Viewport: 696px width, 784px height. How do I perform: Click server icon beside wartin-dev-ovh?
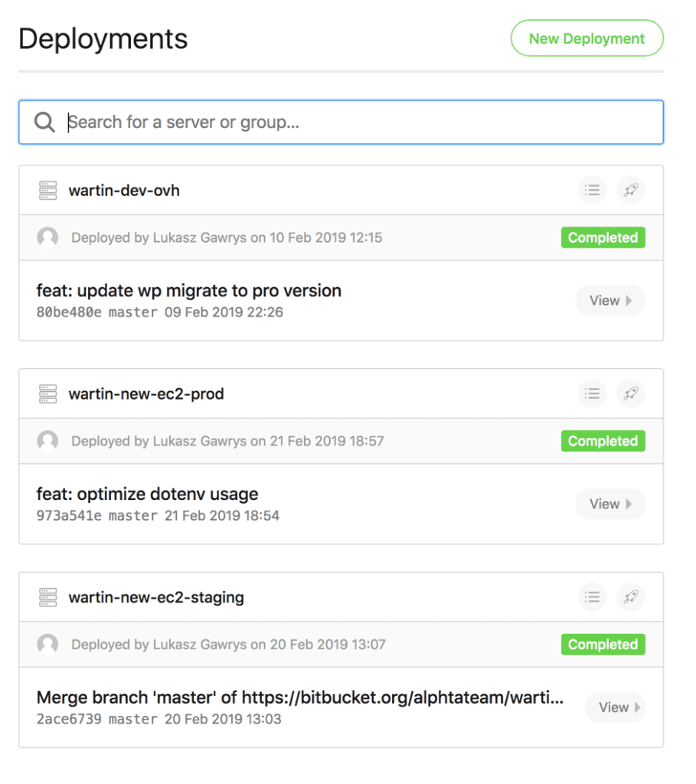pos(48,191)
